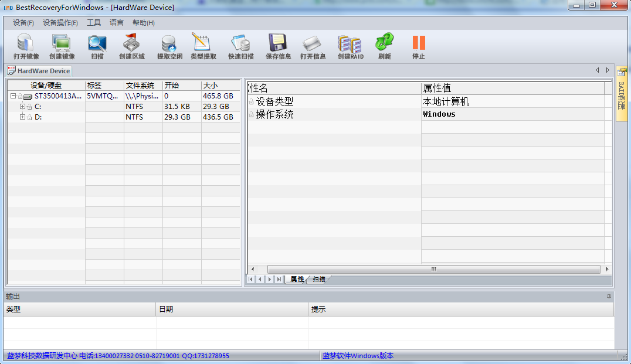This screenshot has height=364, width=631.
Task: Open the 设备操作(E) menu
Action: (60, 23)
